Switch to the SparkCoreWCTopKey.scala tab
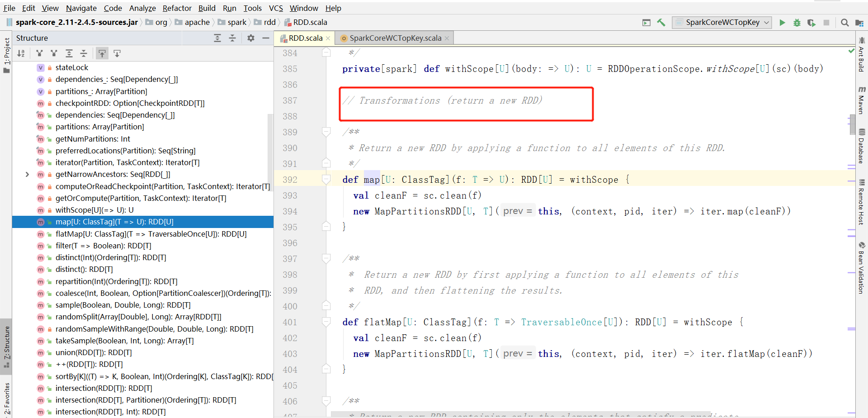This screenshot has height=418, width=868. tap(395, 38)
